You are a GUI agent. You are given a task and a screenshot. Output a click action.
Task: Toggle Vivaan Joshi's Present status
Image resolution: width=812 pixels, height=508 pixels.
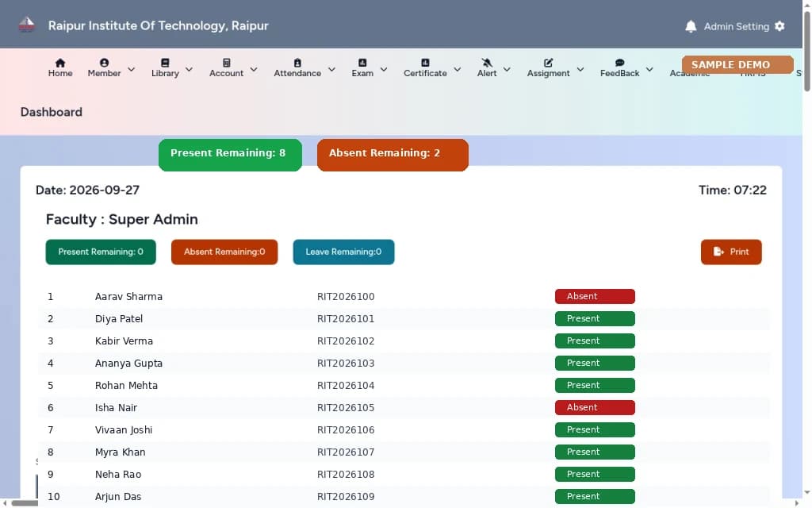[x=595, y=429]
